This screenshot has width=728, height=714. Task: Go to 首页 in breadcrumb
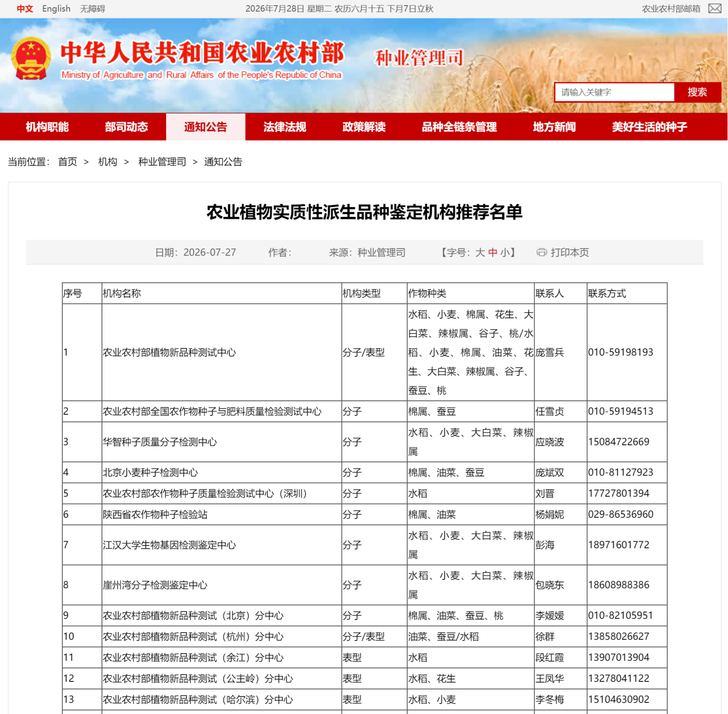tap(68, 162)
